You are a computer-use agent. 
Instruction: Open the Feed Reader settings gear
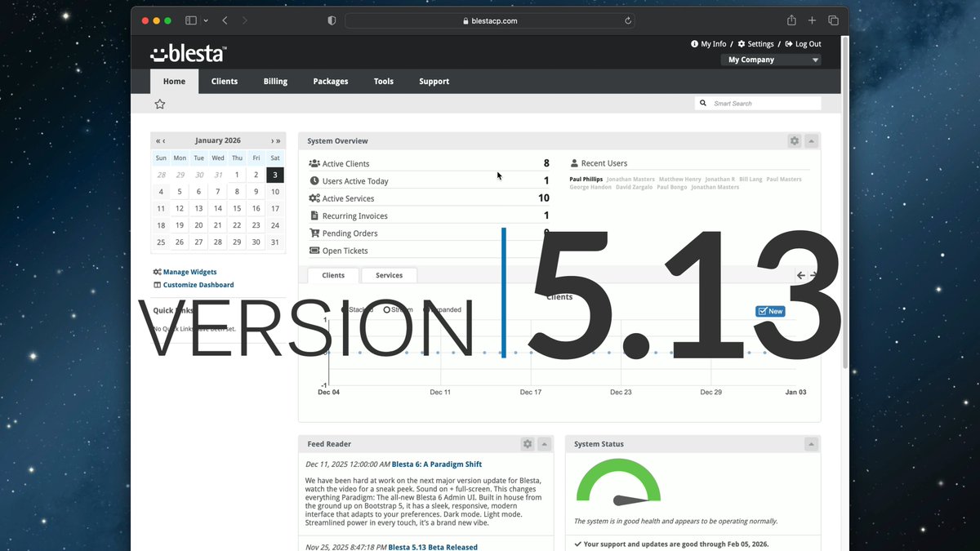528,443
